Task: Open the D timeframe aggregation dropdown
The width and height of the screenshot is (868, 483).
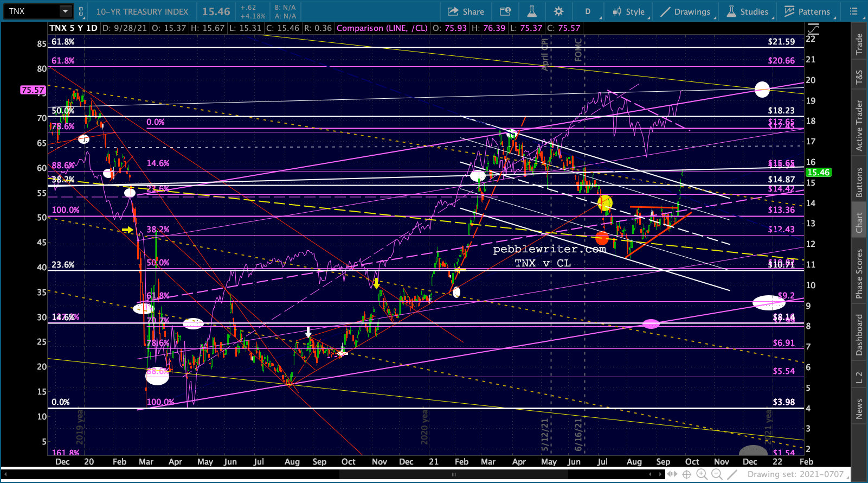Action: pyautogui.click(x=588, y=11)
